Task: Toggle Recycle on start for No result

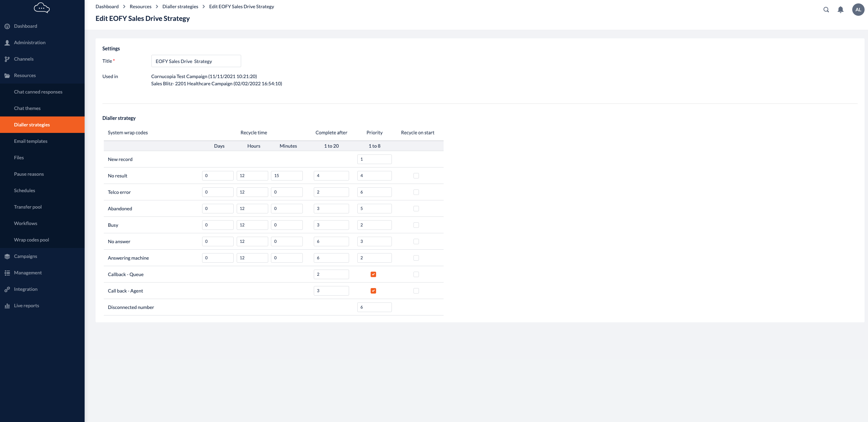Action: click(x=416, y=176)
